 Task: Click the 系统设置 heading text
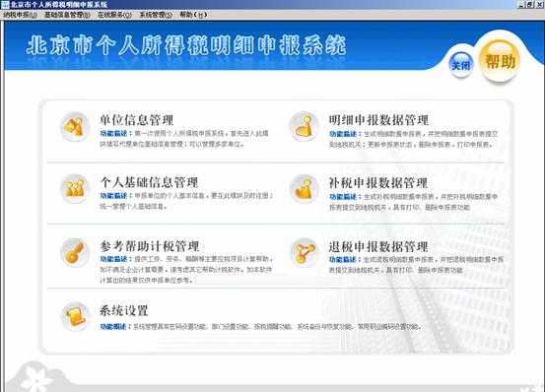[x=124, y=310]
